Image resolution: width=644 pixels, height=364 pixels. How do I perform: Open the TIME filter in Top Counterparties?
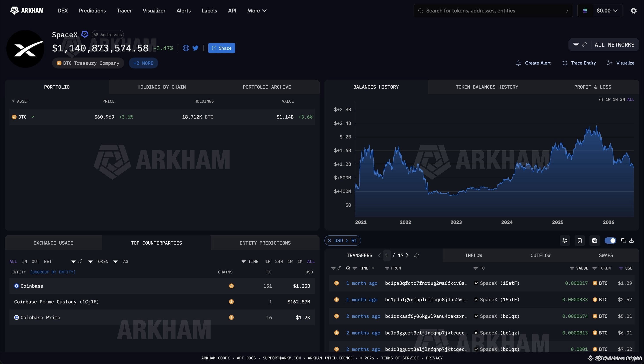pos(250,261)
